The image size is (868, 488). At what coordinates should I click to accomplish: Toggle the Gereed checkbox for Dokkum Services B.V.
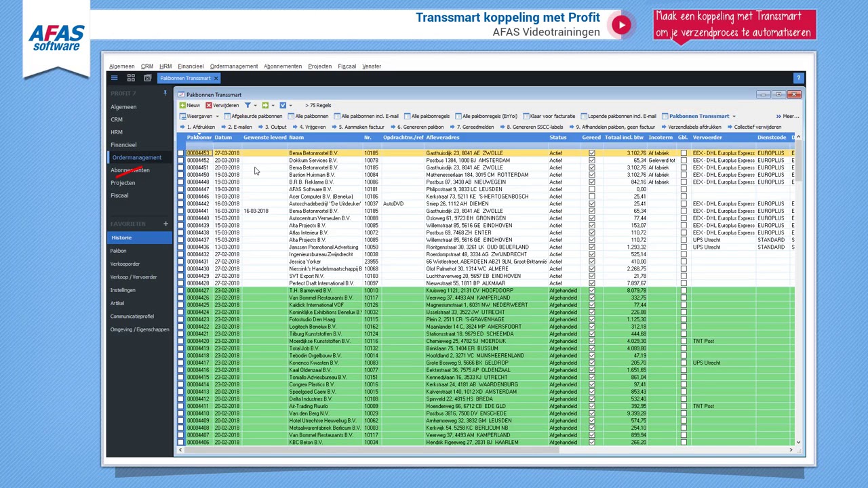point(591,161)
